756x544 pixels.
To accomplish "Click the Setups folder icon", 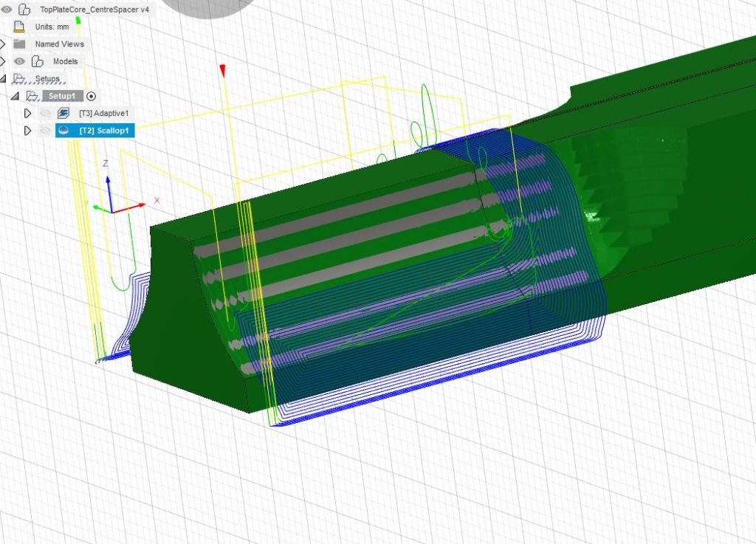I will (19, 78).
